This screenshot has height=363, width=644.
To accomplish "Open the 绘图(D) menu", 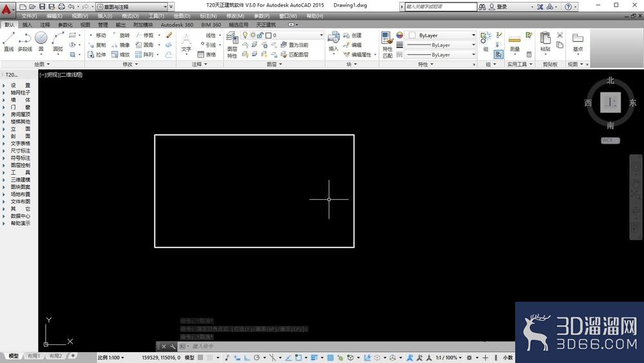I will point(182,16).
